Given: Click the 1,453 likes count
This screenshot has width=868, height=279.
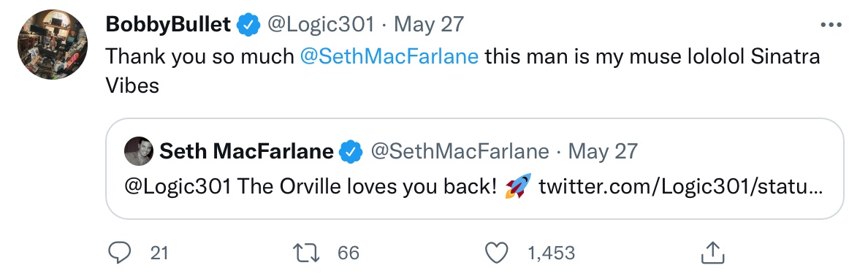Looking at the screenshot, I should click(552, 253).
